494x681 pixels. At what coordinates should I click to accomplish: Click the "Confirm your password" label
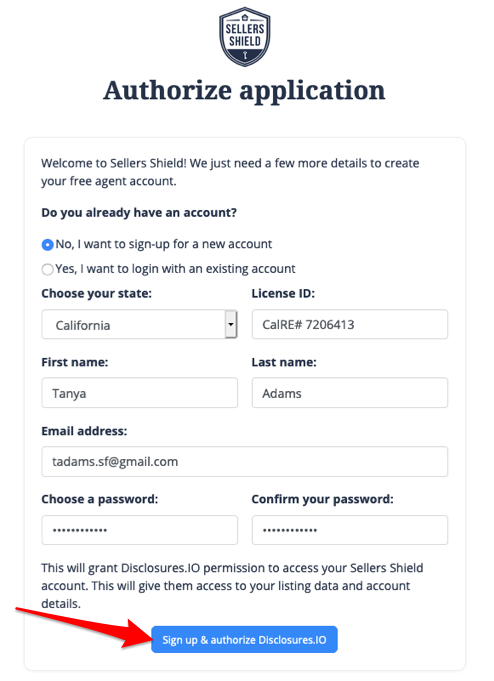[322, 499]
